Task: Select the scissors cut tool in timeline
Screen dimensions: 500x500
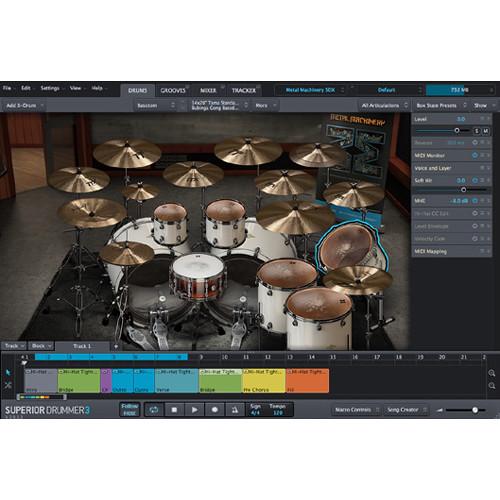Action: (8, 385)
